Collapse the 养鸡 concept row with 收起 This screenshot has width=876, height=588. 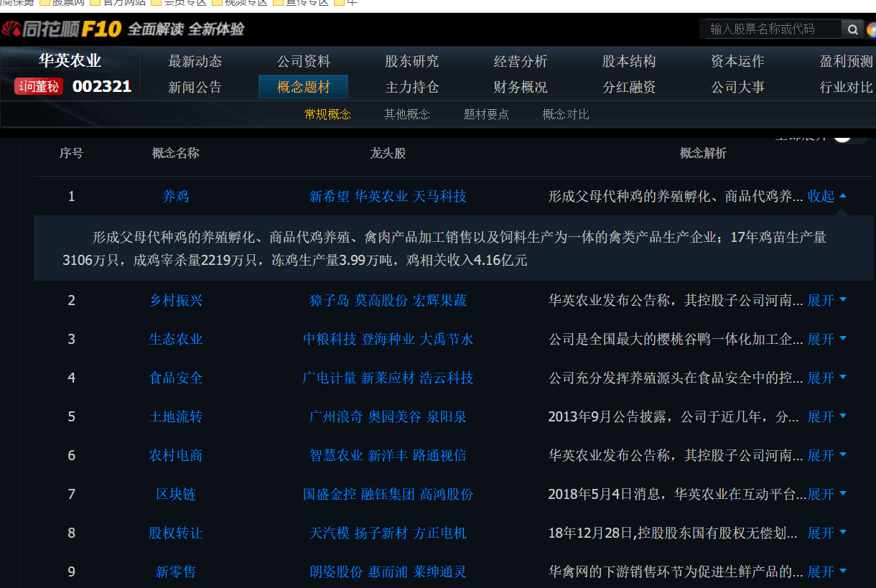pyautogui.click(x=828, y=196)
